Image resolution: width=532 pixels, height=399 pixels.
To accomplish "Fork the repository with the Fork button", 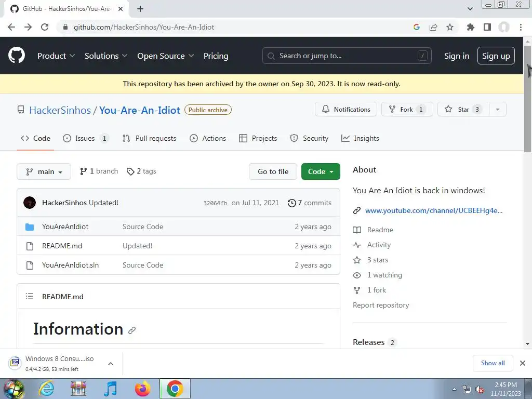I will pos(407,109).
